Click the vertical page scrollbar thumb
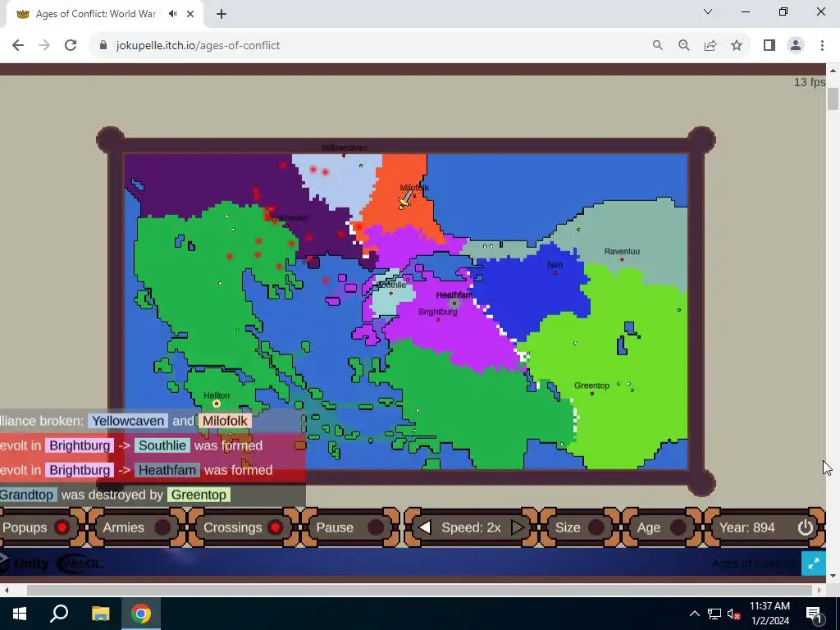The height and width of the screenshot is (630, 840). (833, 98)
